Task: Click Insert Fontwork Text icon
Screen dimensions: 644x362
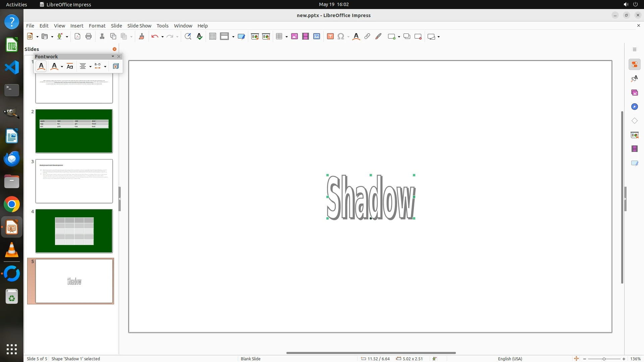Action: click(x=41, y=66)
